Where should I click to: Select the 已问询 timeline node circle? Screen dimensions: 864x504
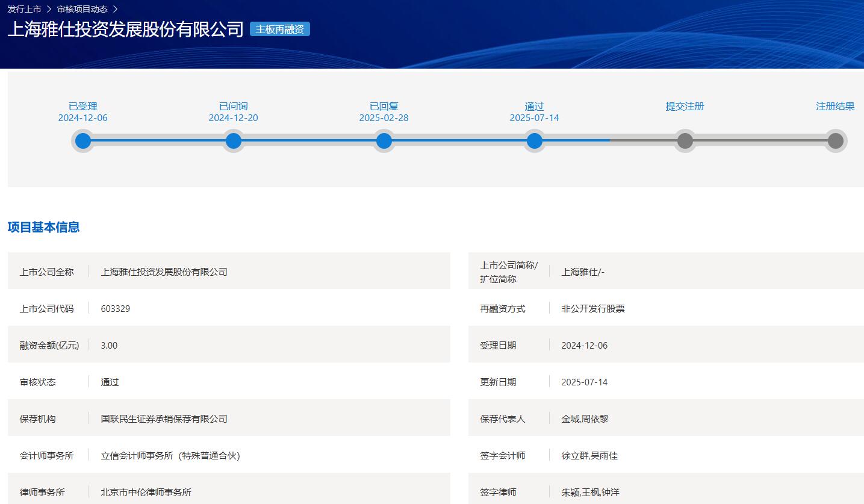click(x=234, y=141)
